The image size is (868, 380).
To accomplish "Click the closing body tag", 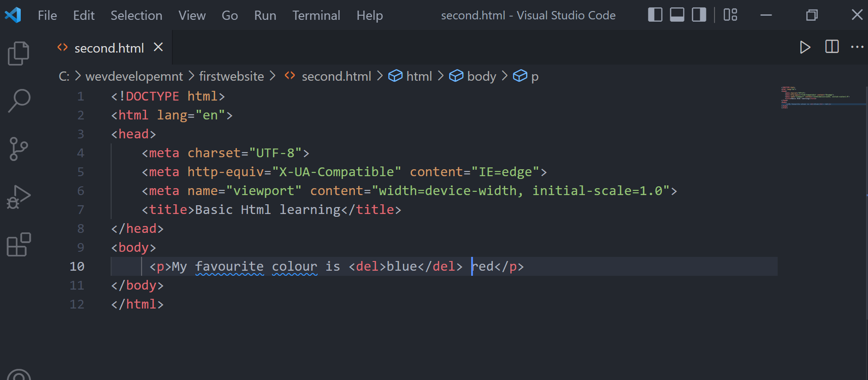I will (137, 285).
